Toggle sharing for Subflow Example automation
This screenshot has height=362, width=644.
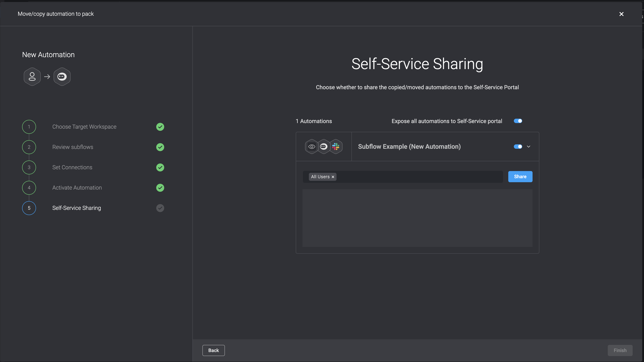click(x=518, y=147)
